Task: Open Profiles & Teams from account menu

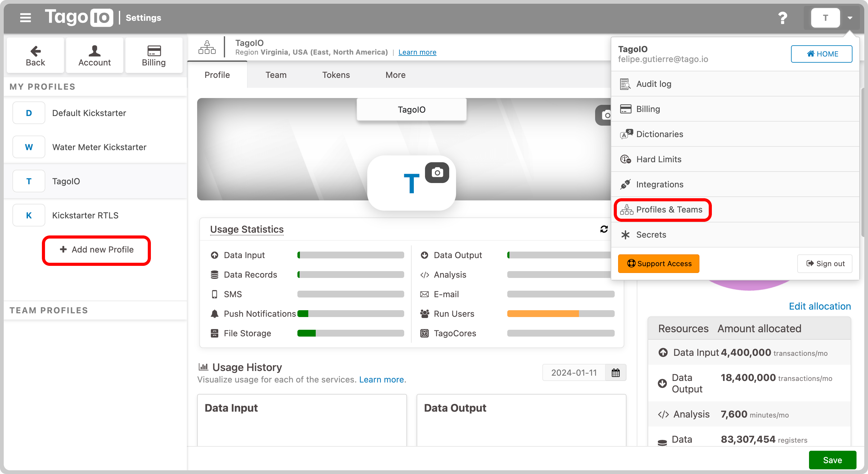Action: tap(735, 209)
